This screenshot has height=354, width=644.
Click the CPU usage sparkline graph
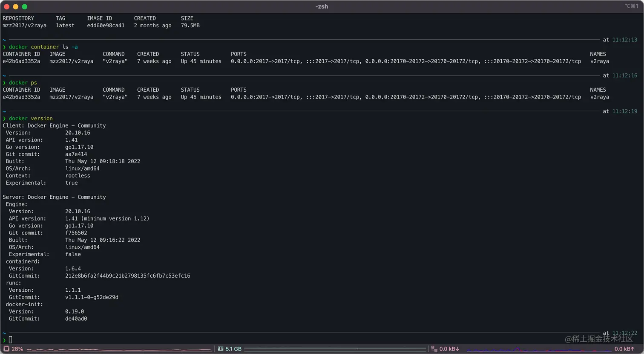pos(119,349)
